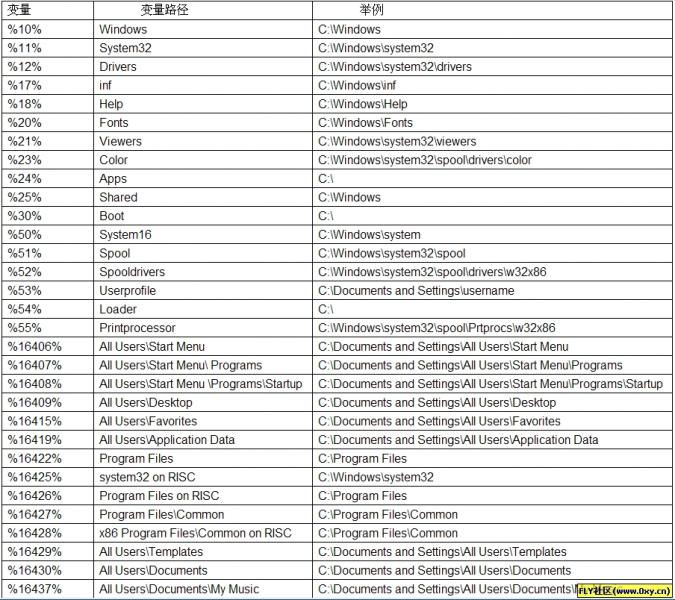Select the %10% variable cell
The image size is (675, 600).
pos(47,29)
